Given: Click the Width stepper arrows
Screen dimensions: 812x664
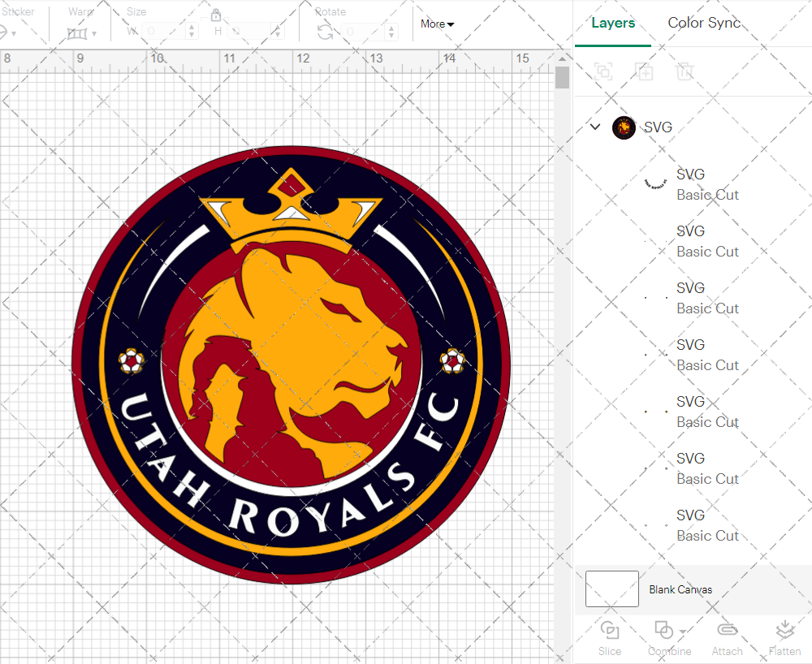Looking at the screenshot, I should pos(192,32).
